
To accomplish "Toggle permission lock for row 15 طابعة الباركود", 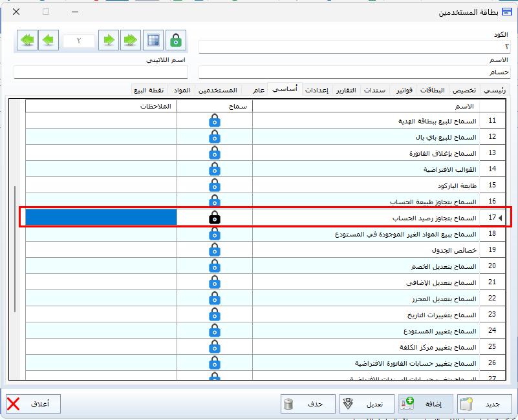I will pos(215,185).
